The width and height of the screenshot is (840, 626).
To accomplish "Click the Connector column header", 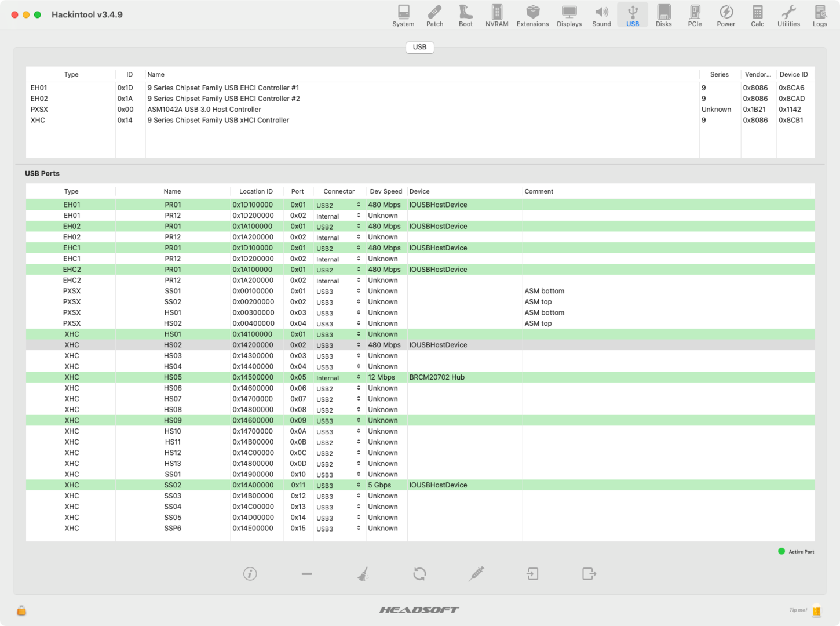I will tap(339, 191).
